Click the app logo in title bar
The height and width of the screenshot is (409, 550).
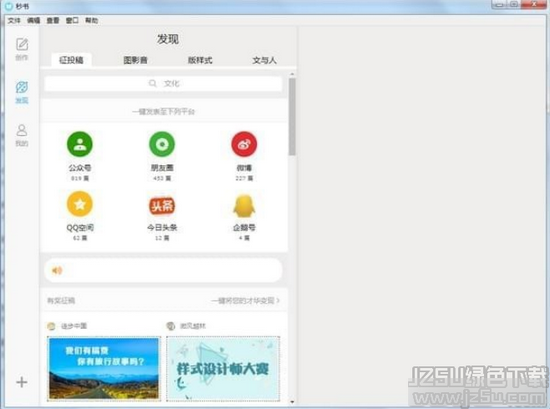9,6
